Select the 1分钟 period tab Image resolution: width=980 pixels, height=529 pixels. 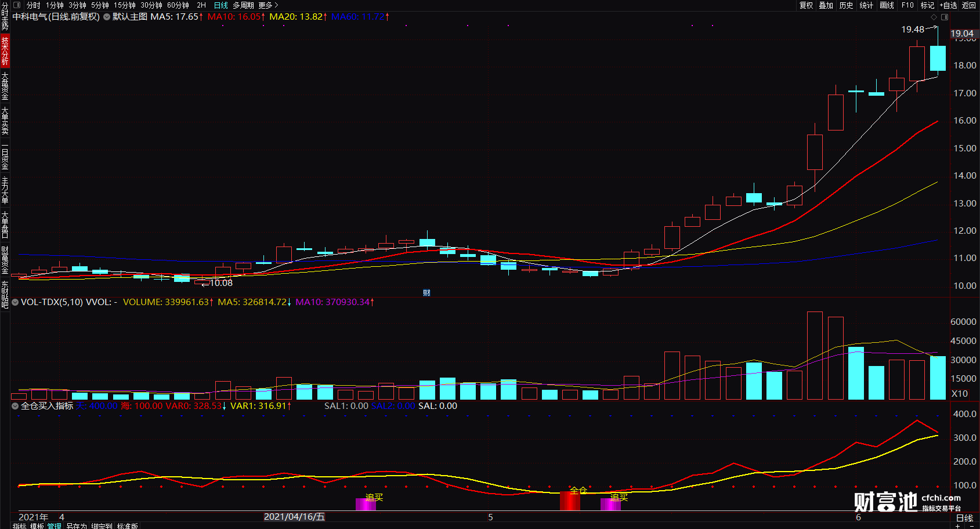coord(55,5)
